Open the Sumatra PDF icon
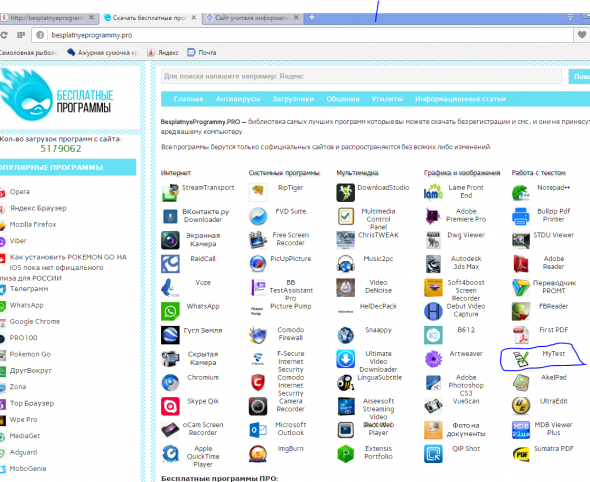 (x=521, y=454)
